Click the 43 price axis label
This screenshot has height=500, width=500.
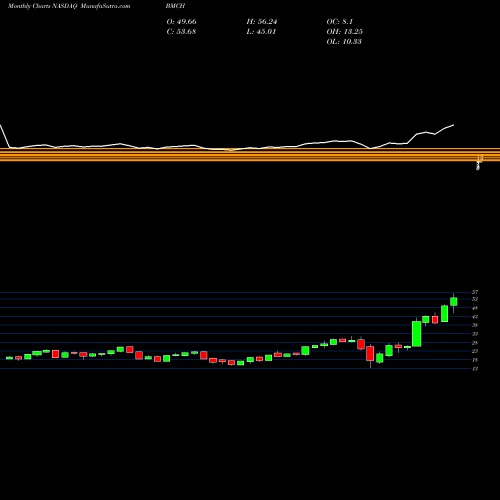[x=475, y=316]
